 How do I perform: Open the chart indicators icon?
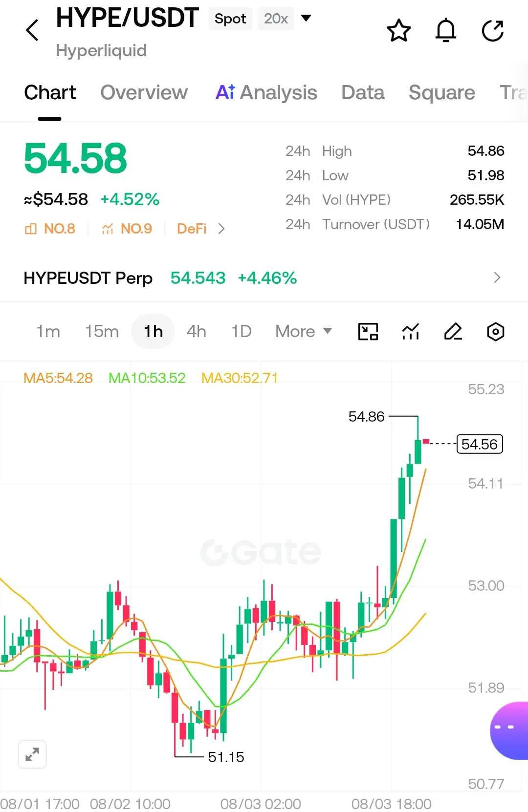411,332
